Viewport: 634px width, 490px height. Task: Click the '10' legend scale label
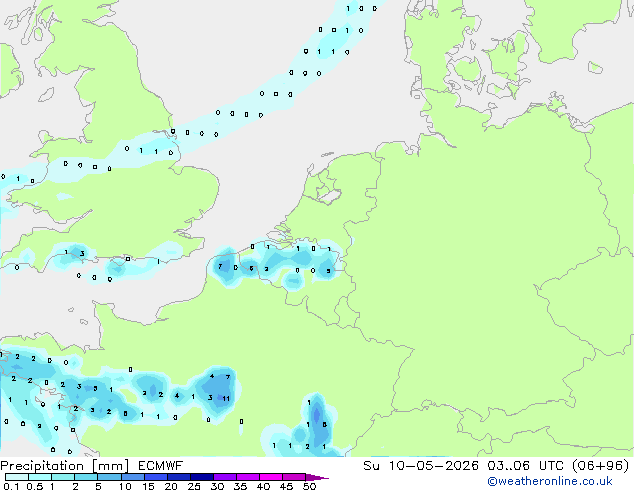125,486
